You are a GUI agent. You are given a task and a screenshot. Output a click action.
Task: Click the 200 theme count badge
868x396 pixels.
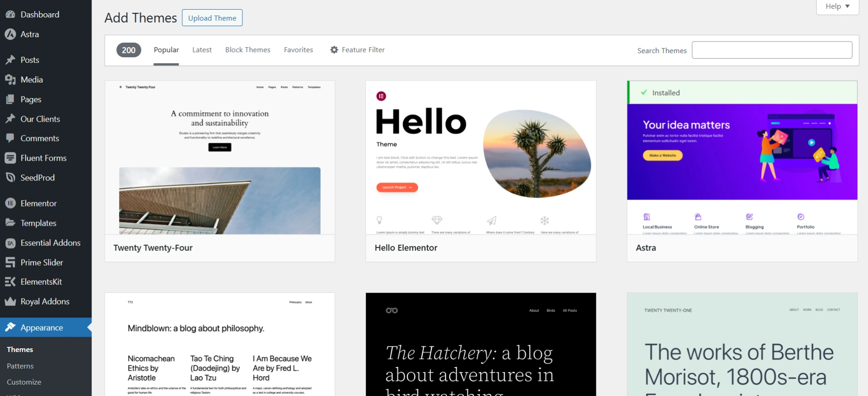coord(129,50)
